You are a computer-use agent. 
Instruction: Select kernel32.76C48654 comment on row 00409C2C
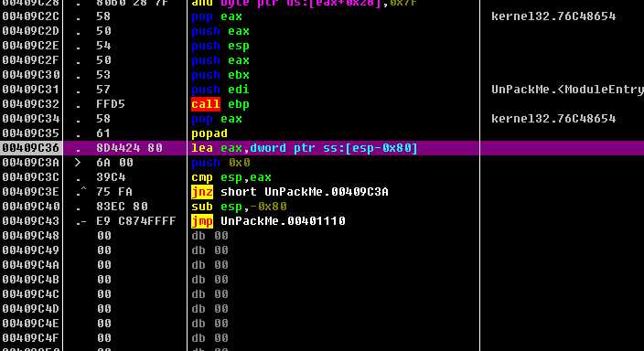[x=553, y=16]
